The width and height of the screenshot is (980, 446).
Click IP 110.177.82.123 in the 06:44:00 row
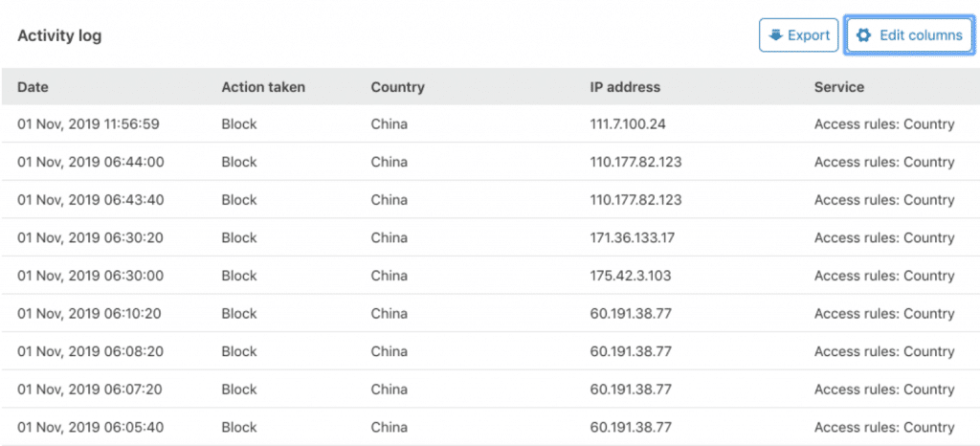tap(635, 163)
